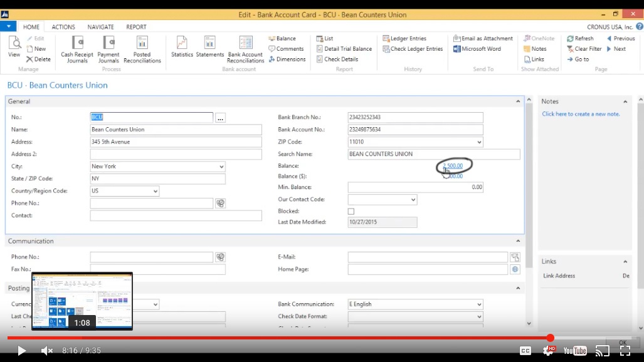Unmute the video sound
The height and width of the screenshot is (362, 644).
[47, 351]
